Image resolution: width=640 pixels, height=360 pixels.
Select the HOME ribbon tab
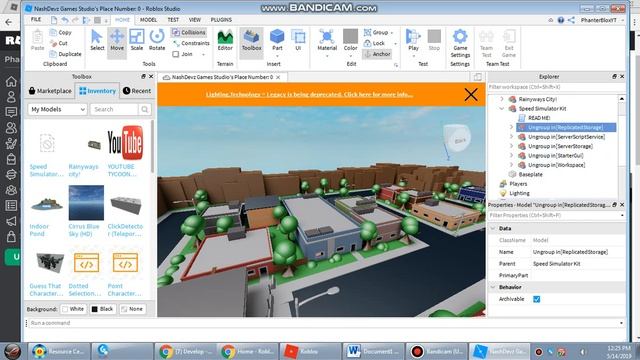(122, 20)
